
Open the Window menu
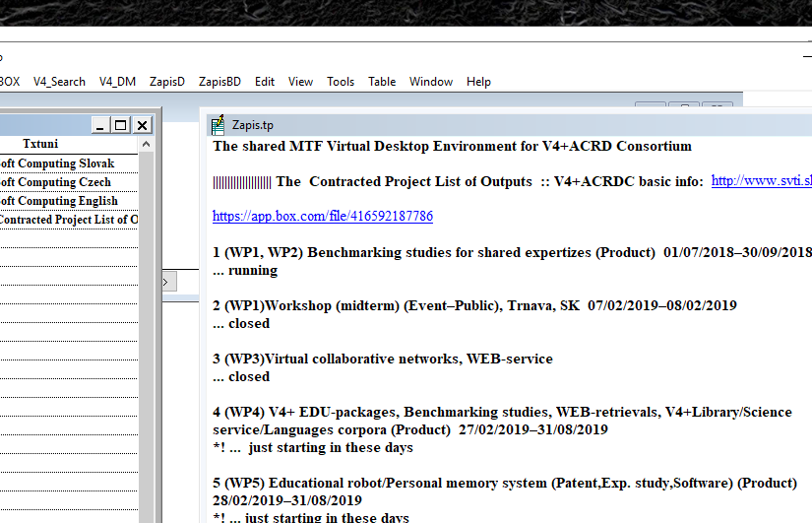pyautogui.click(x=431, y=82)
